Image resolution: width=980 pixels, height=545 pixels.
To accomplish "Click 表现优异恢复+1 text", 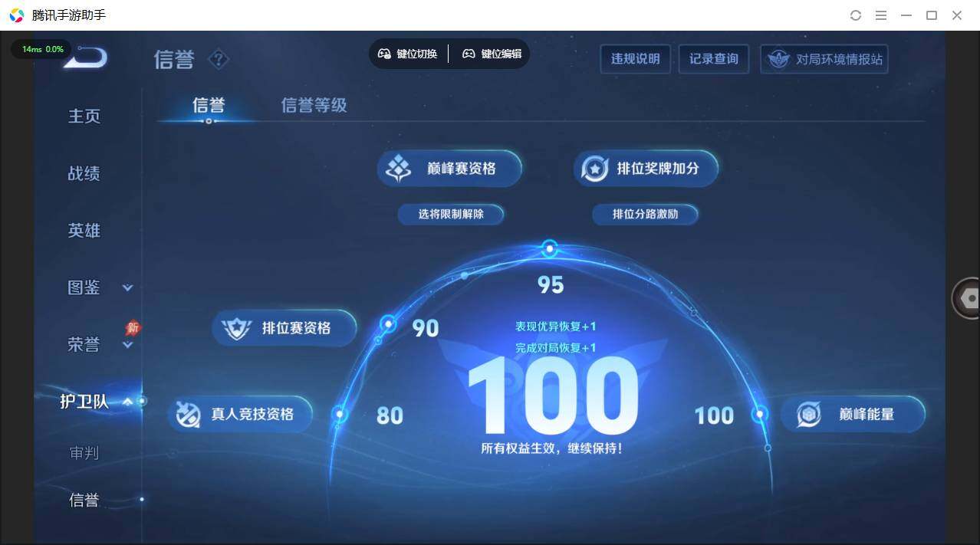I will coord(556,327).
